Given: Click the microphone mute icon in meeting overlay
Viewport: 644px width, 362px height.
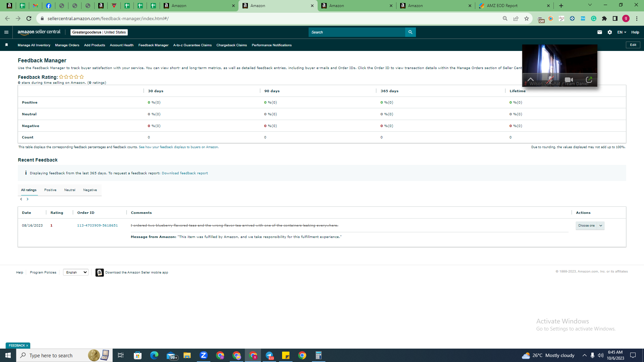Looking at the screenshot, I should pos(549,80).
